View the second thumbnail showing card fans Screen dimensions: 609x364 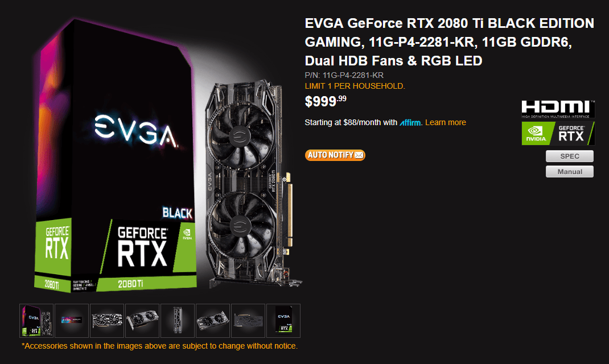pyautogui.click(x=142, y=321)
